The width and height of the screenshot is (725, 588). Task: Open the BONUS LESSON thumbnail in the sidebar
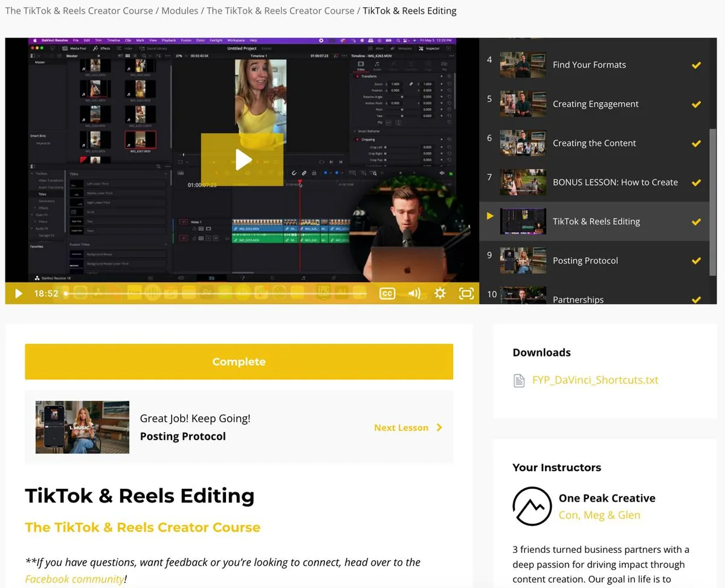click(x=523, y=182)
